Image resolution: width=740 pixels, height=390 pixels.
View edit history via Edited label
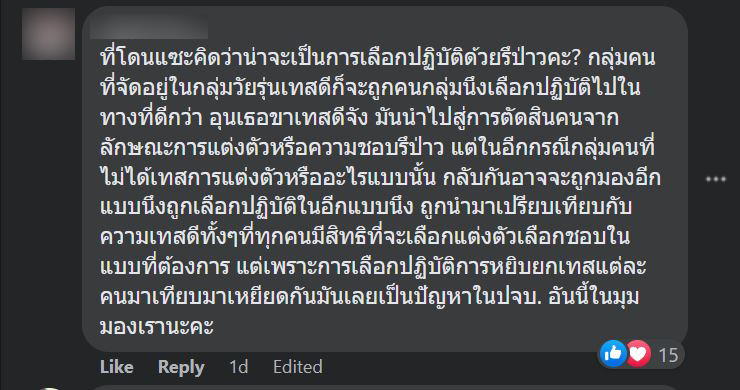(x=298, y=367)
